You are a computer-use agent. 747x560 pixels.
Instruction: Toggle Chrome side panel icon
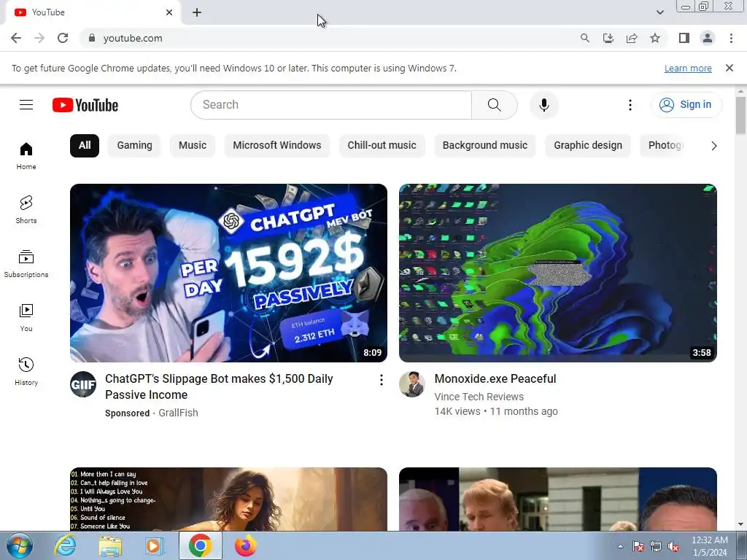click(x=684, y=38)
